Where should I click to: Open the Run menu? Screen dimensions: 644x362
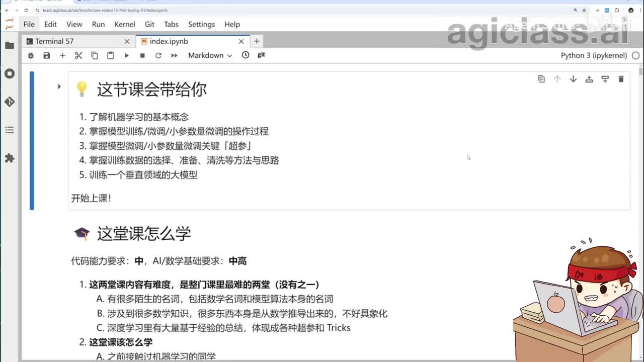tap(98, 24)
